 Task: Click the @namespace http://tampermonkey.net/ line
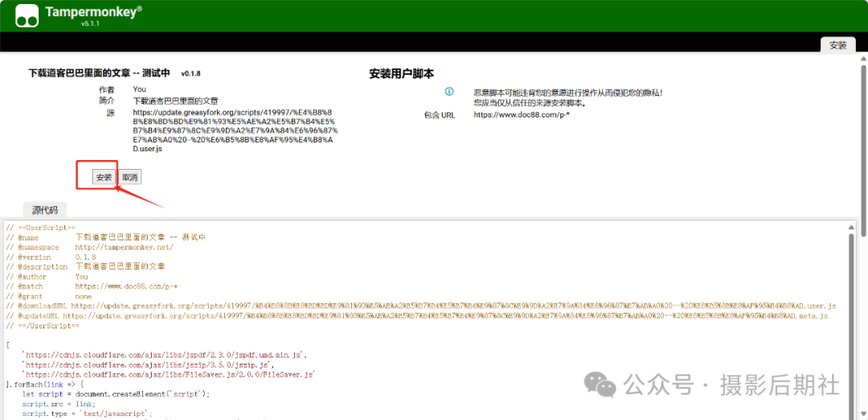(89, 247)
